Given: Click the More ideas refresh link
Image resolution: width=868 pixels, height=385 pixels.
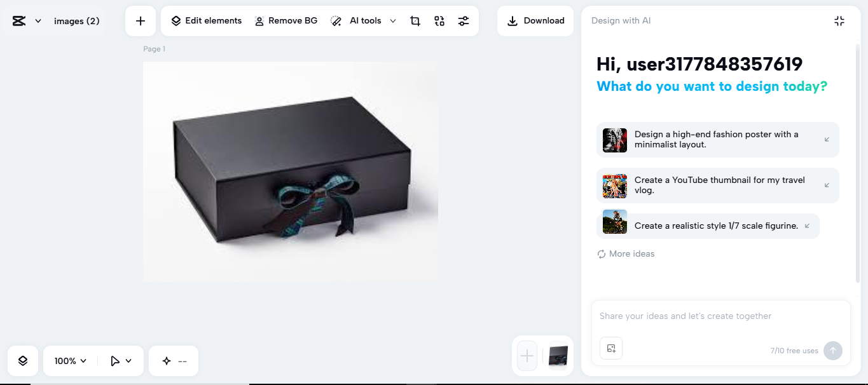Looking at the screenshot, I should [625, 253].
